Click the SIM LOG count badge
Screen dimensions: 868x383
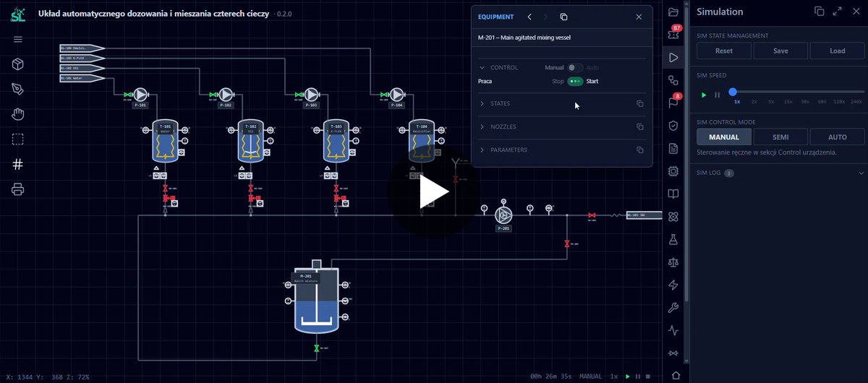(729, 173)
